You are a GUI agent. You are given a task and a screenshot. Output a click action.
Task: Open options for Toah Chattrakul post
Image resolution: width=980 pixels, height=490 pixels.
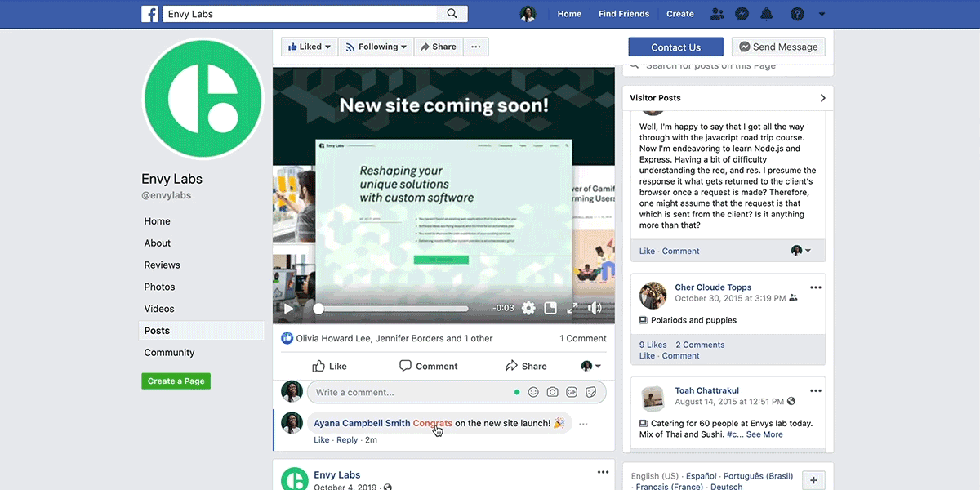815,390
